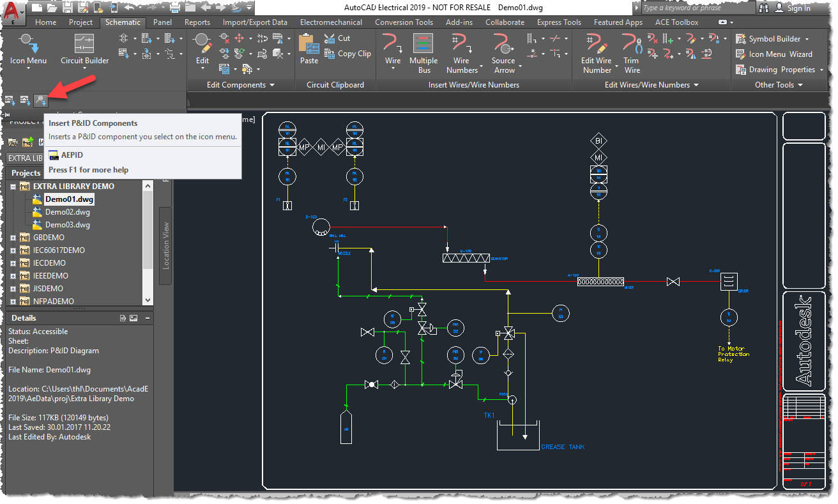Click the New Project icon with green plus

tap(28, 142)
